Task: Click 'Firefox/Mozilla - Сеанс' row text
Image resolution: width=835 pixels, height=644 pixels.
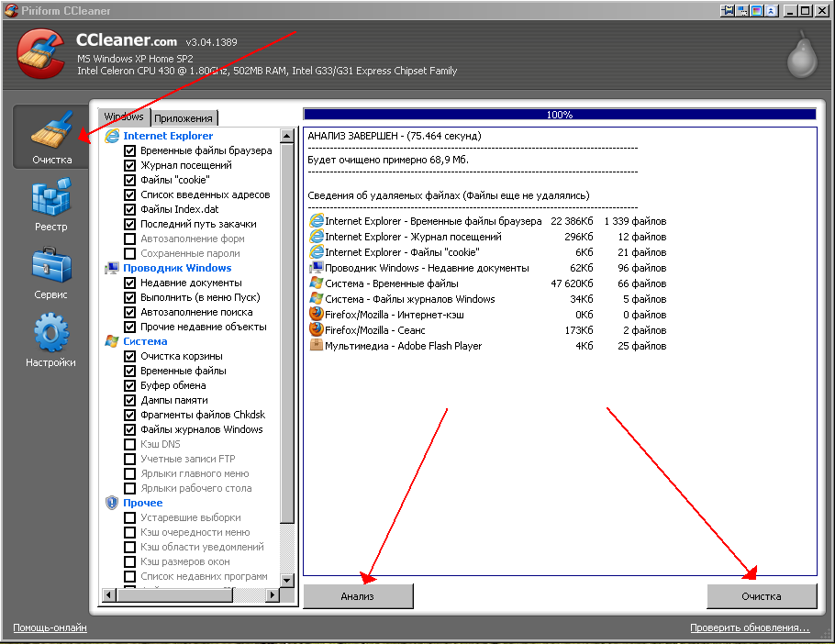Action: click(375, 330)
